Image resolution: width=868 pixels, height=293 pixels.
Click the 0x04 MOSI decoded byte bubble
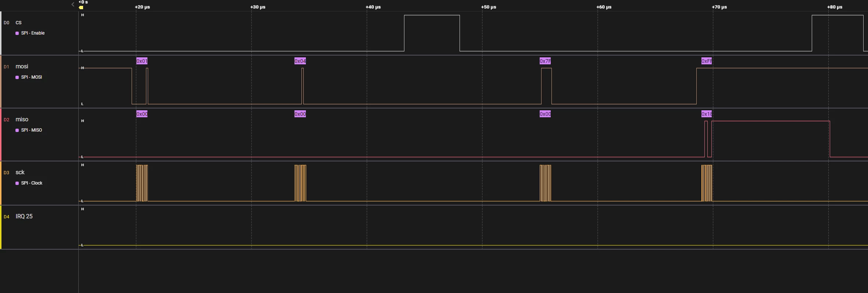click(300, 61)
